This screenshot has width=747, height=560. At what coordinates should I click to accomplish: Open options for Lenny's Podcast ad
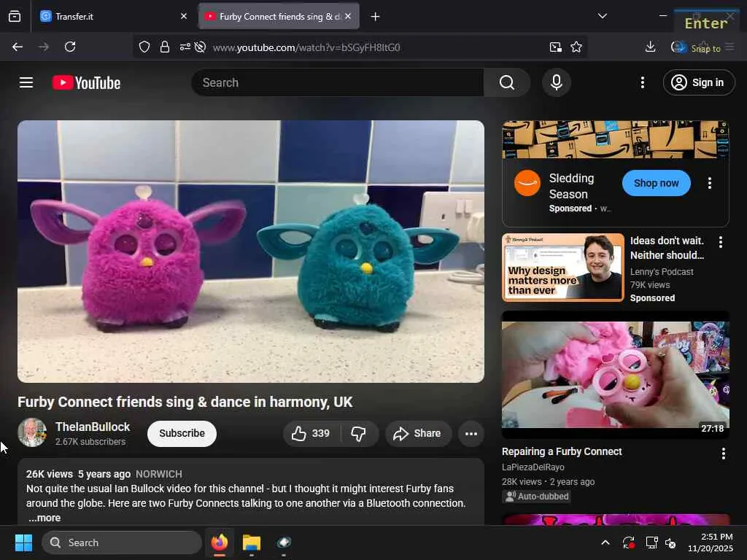(720, 242)
